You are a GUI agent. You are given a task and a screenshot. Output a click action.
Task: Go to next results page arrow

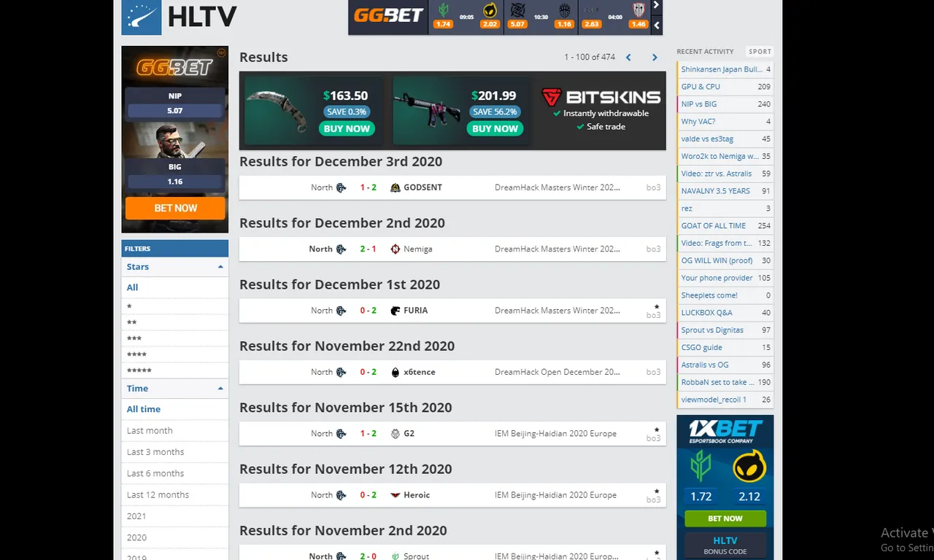point(655,58)
